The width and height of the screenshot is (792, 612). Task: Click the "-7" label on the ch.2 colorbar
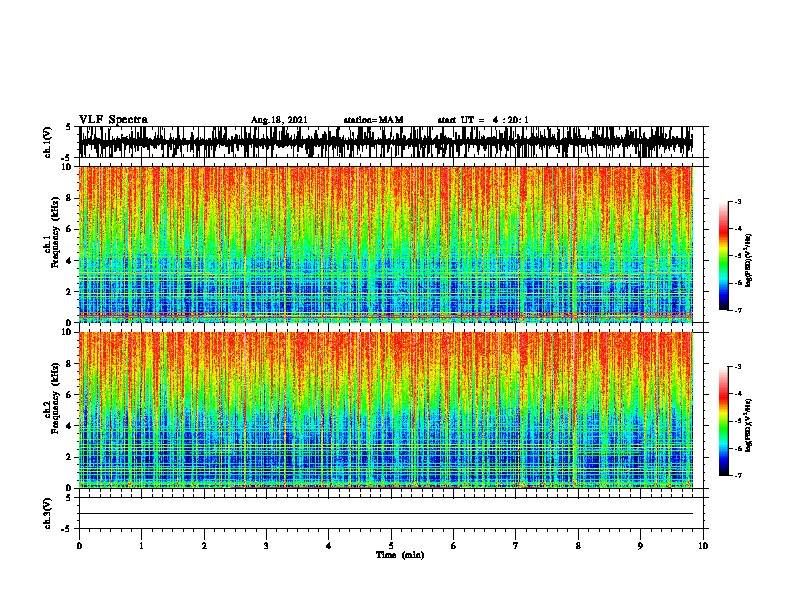pyautogui.click(x=738, y=476)
